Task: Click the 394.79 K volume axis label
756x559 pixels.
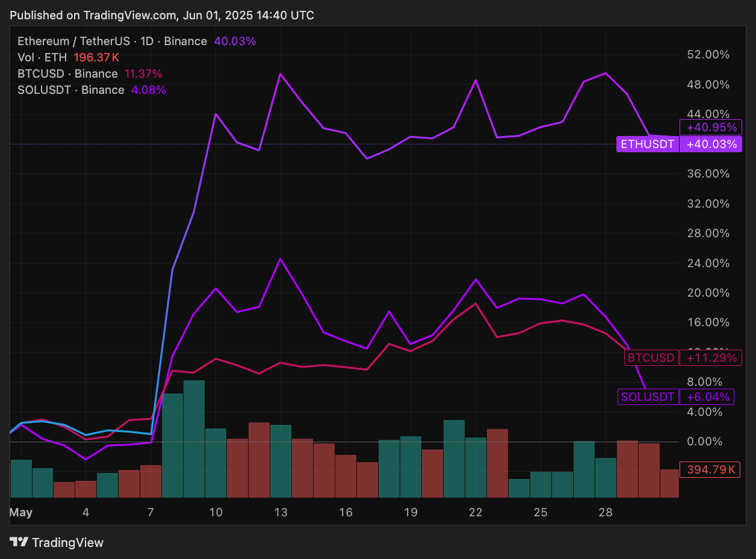Action: tap(710, 469)
